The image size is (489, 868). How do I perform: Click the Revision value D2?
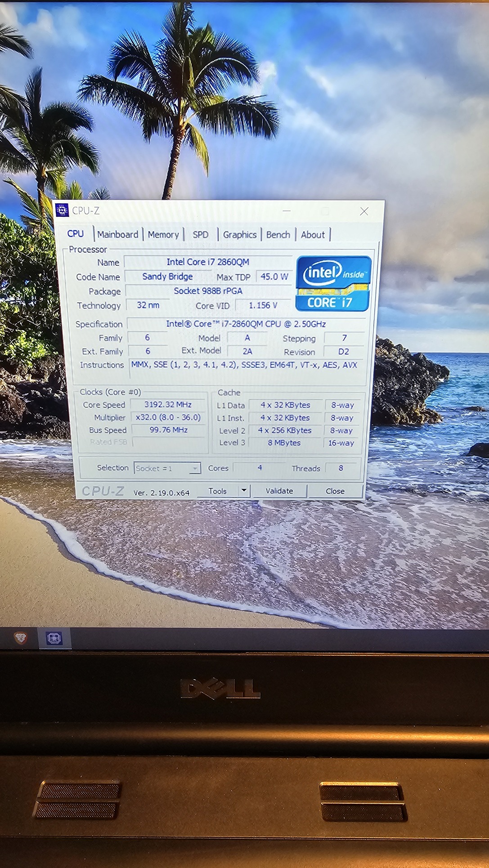coord(344,352)
